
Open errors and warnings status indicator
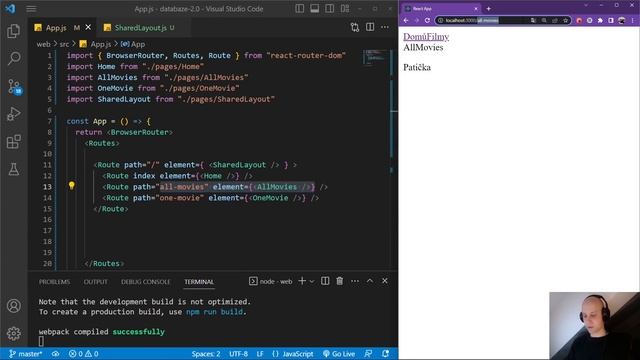tap(84, 354)
